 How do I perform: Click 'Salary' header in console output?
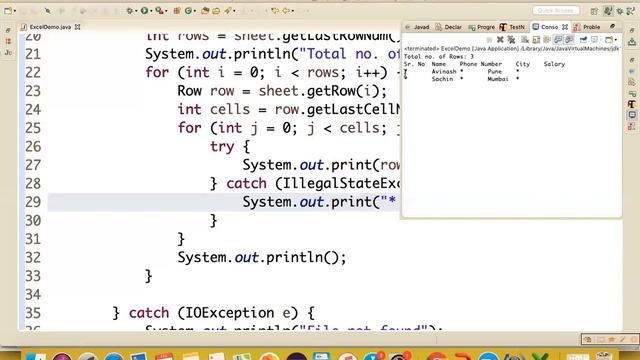tap(554, 64)
